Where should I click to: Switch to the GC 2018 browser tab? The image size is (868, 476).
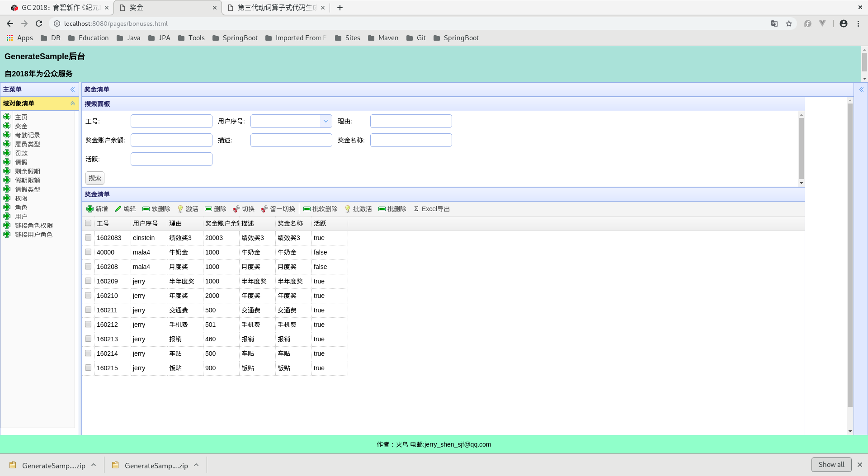pyautogui.click(x=59, y=8)
